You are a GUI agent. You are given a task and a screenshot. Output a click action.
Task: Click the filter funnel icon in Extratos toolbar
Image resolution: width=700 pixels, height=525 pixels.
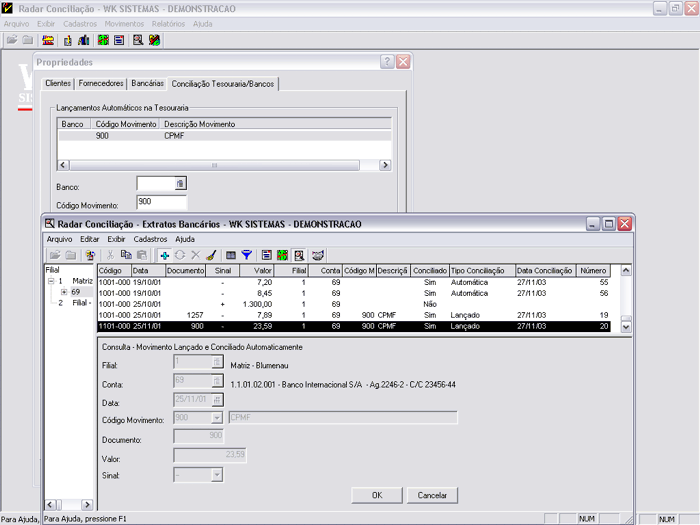(246, 255)
